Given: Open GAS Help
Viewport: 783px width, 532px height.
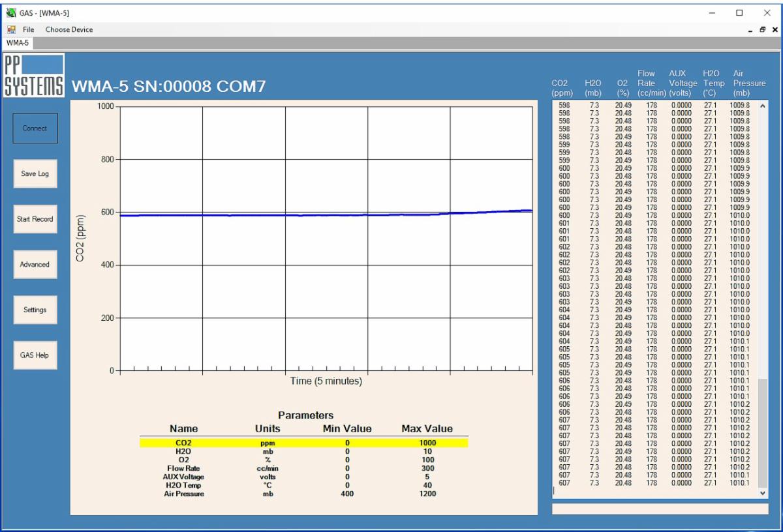Looking at the screenshot, I should pyautogui.click(x=35, y=355).
